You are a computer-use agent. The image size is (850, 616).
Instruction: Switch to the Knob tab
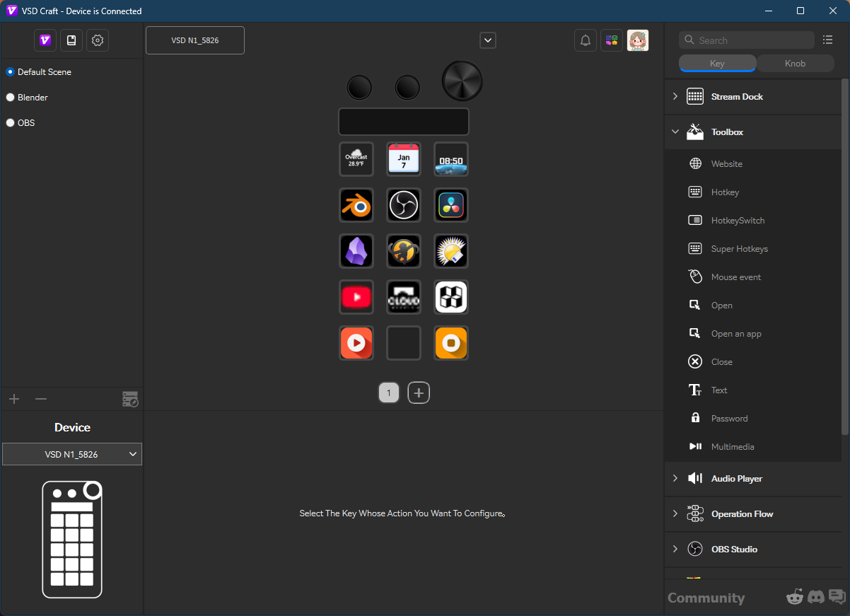pyautogui.click(x=795, y=64)
